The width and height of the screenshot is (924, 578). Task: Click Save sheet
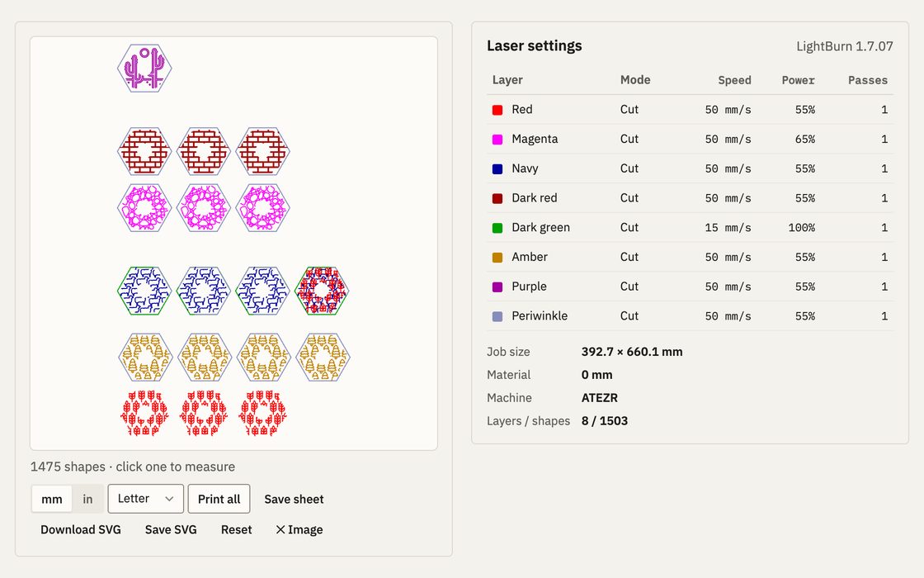click(294, 499)
